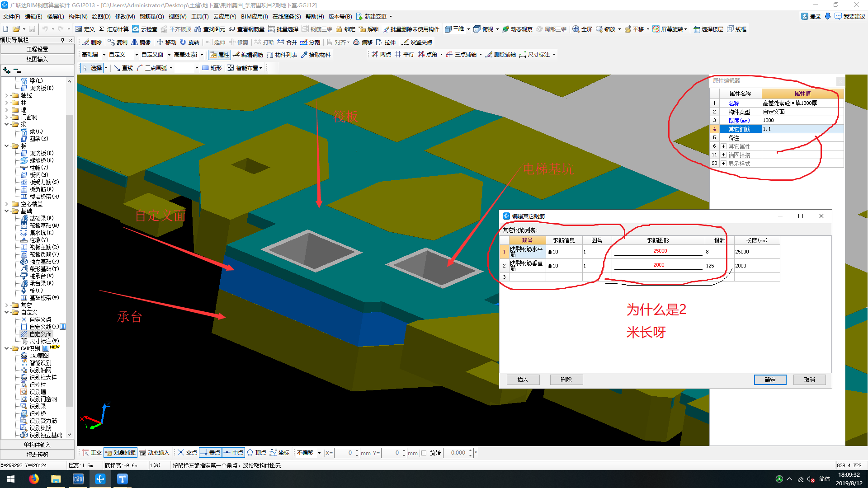Select the 线框 wireframe display
Image resolution: width=868 pixels, height=488 pixels.
coord(737,29)
